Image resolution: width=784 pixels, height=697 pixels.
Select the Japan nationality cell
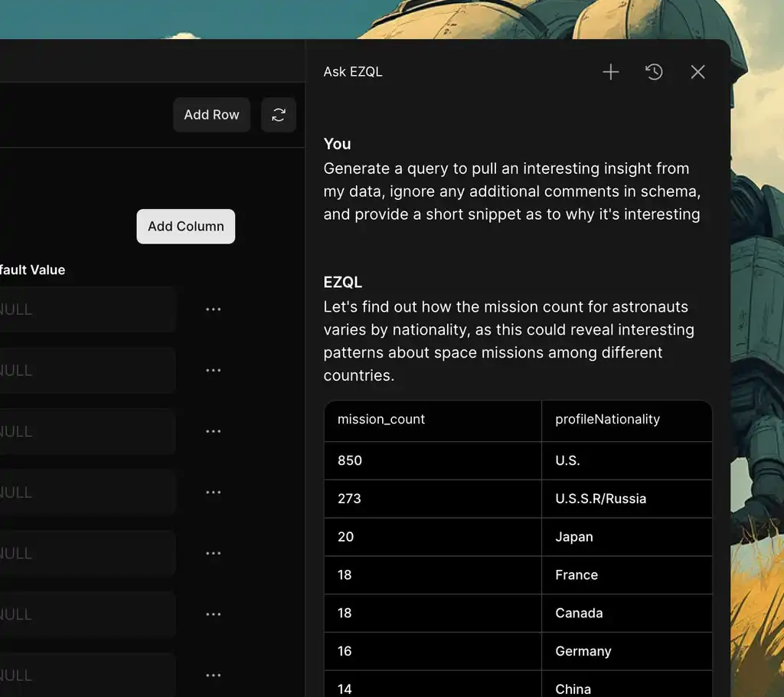coord(626,537)
